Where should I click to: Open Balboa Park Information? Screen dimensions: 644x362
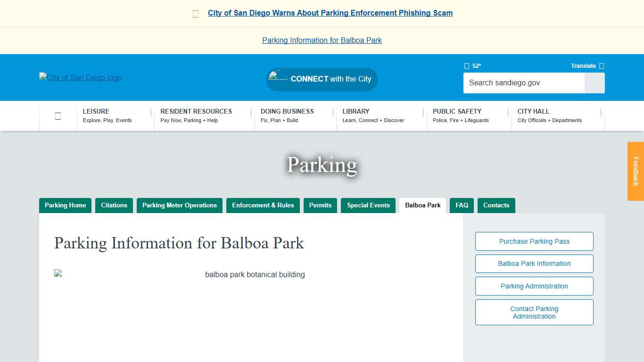(x=534, y=263)
